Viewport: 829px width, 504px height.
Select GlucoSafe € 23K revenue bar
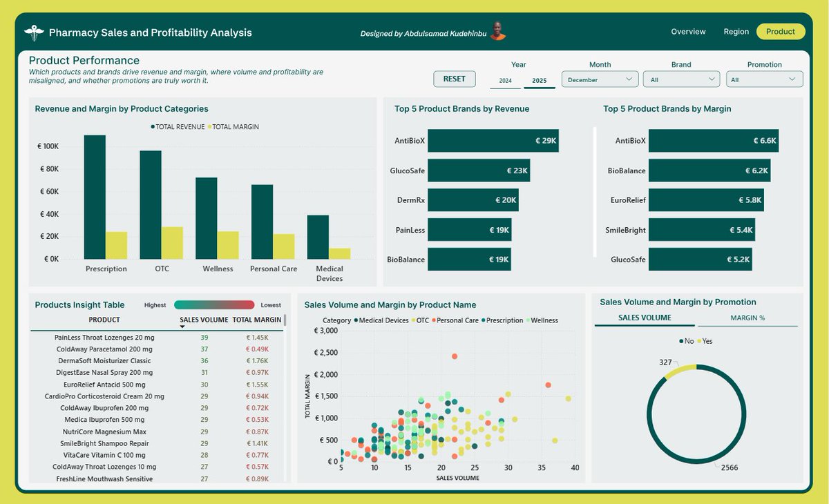tap(479, 171)
